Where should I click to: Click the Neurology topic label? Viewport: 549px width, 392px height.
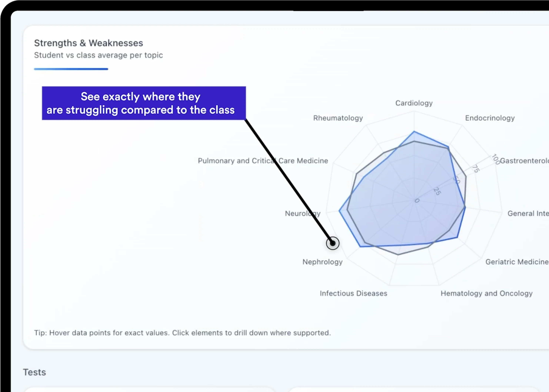click(302, 213)
